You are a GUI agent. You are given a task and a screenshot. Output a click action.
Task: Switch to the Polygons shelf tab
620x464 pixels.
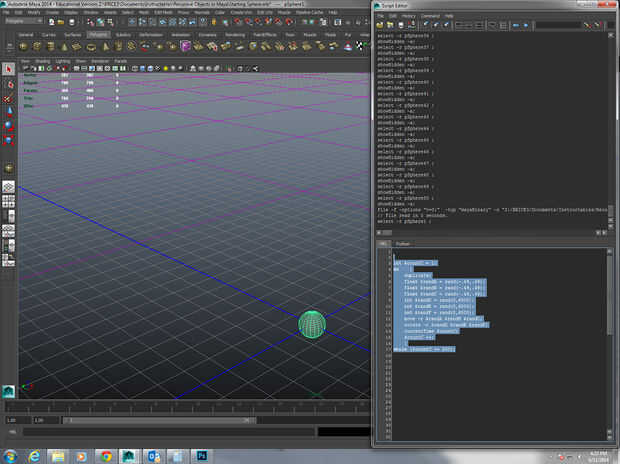[98, 33]
